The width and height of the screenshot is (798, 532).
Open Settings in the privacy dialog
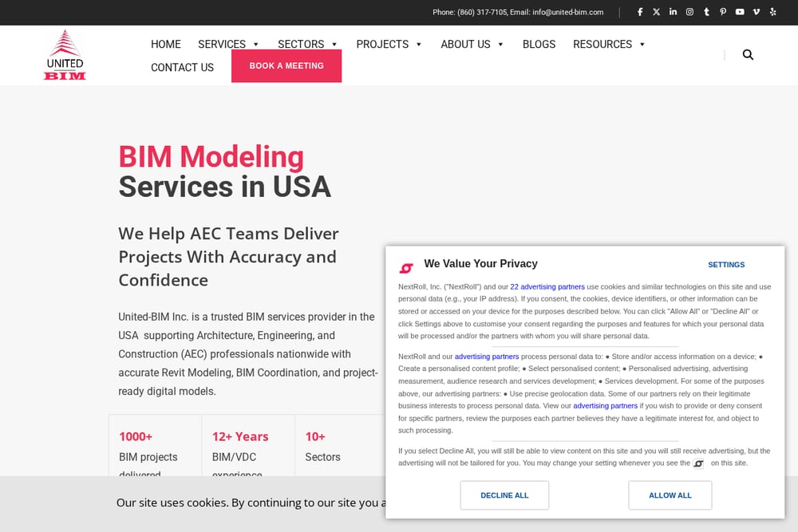coord(726,265)
